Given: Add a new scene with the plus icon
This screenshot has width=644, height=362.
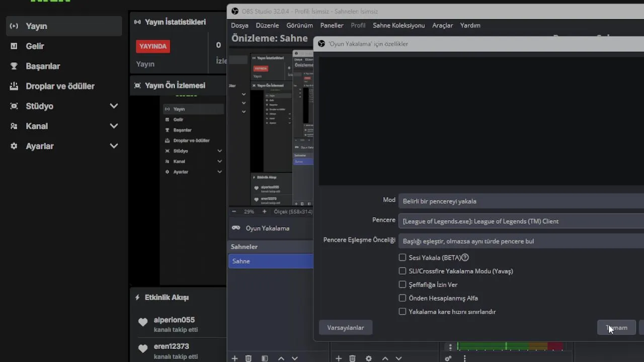Looking at the screenshot, I should (x=234, y=358).
